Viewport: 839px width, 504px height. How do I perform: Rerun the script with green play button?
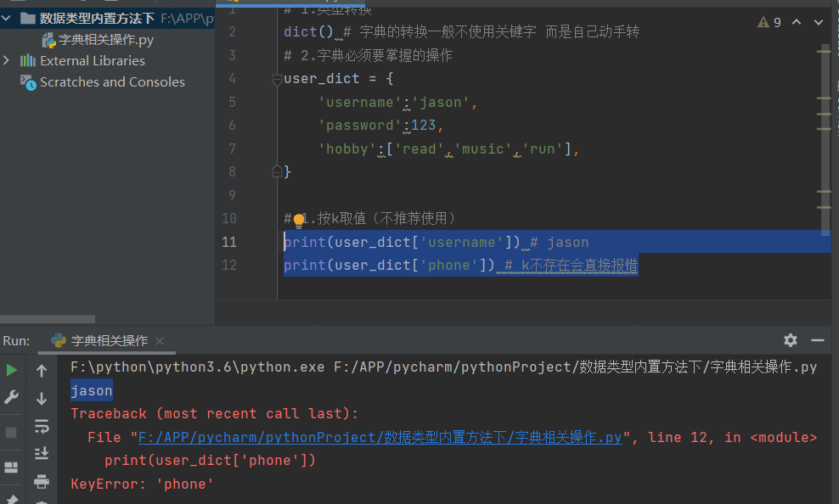point(11,370)
